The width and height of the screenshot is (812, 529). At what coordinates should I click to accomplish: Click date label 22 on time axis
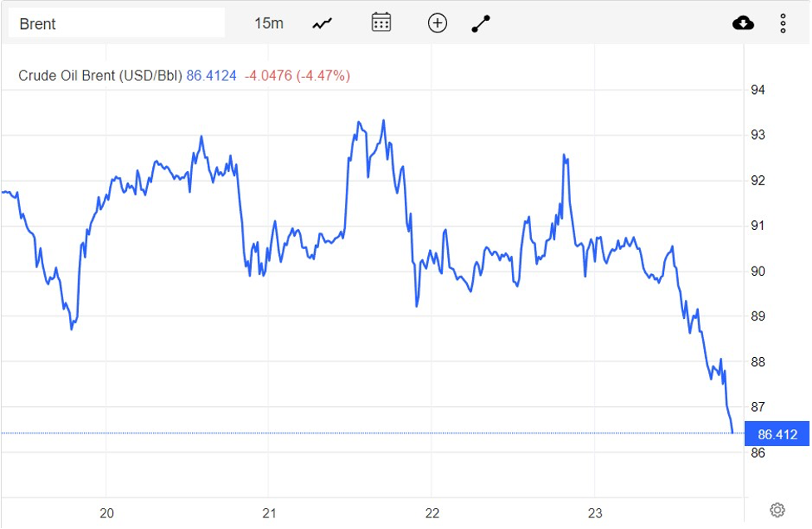pos(432,513)
